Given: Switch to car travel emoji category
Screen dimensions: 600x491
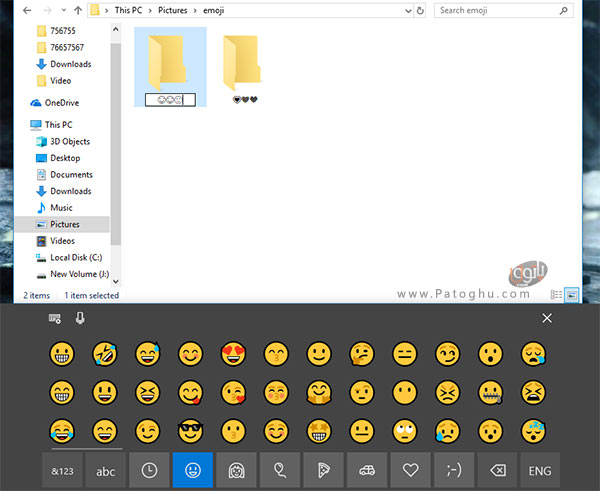Looking at the screenshot, I should (367, 470).
